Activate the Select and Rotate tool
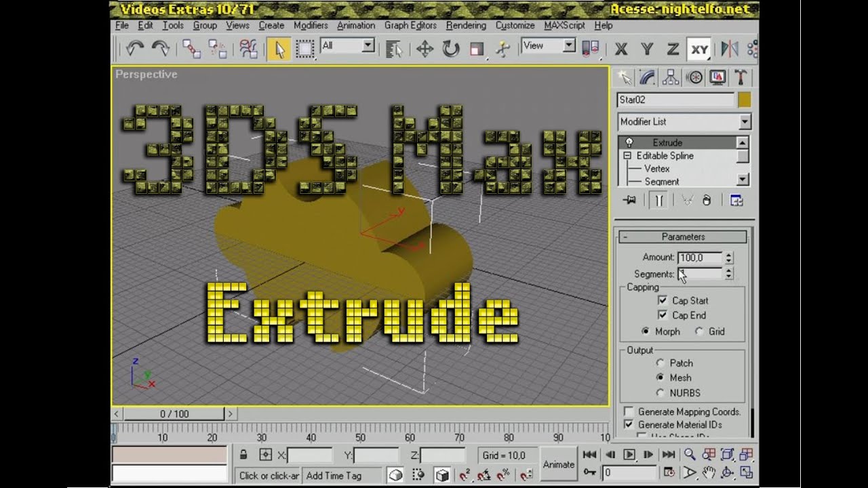868x488 pixels. [x=450, y=48]
